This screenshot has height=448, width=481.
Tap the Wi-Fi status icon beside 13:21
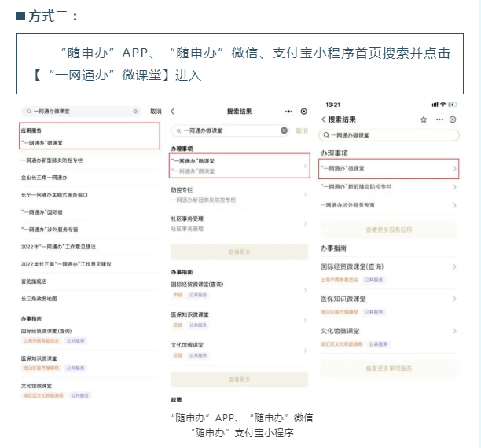(x=442, y=105)
